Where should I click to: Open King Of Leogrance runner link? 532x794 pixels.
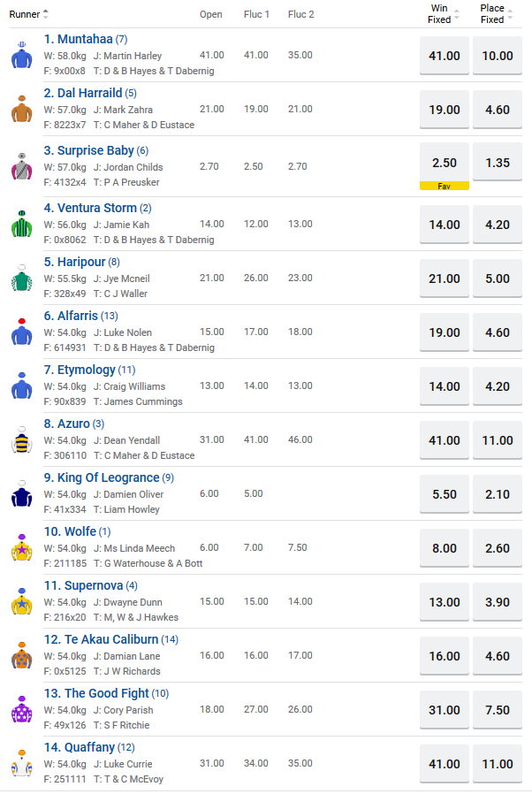(102, 477)
